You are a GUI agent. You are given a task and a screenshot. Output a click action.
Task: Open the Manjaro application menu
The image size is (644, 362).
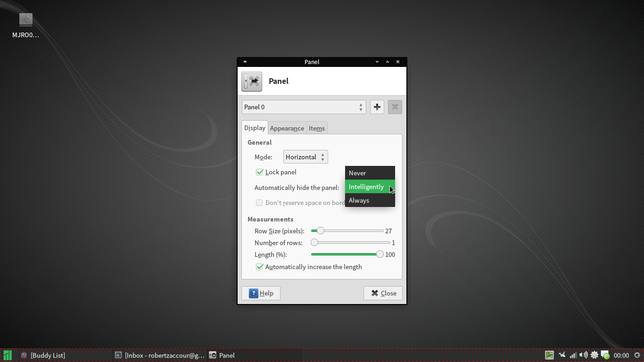pos(7,355)
